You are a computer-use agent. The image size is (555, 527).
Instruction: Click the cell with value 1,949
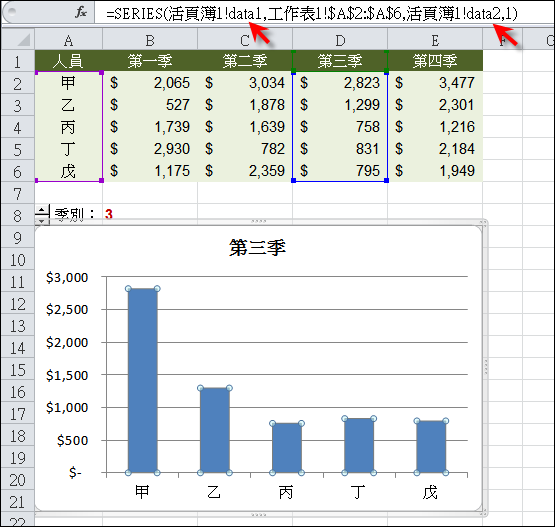pyautogui.click(x=435, y=171)
